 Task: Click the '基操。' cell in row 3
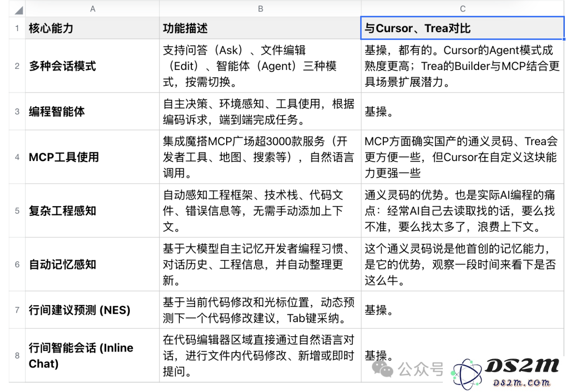(x=462, y=111)
